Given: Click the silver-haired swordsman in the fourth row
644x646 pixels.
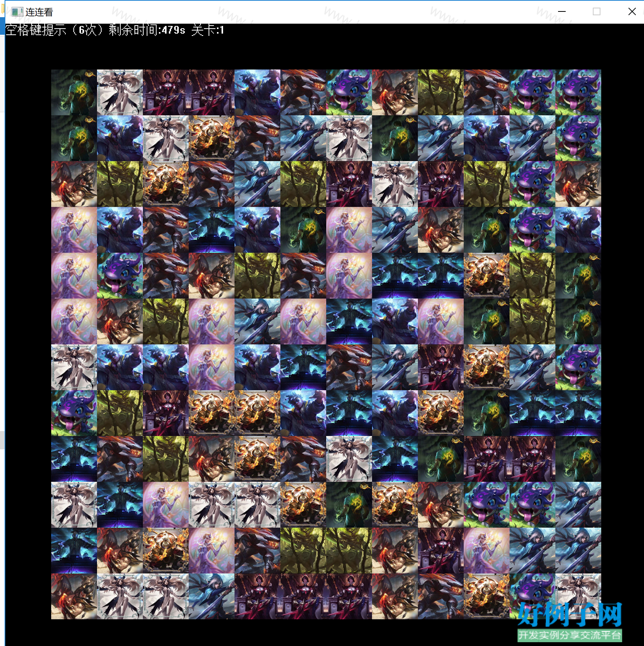Looking at the screenshot, I should click(x=395, y=230).
